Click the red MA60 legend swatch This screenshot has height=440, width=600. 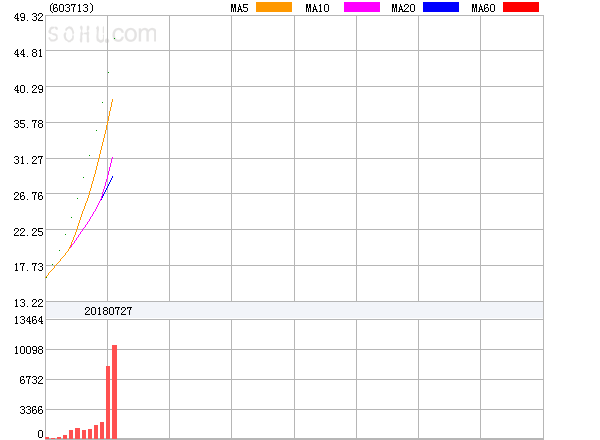tap(521, 7)
